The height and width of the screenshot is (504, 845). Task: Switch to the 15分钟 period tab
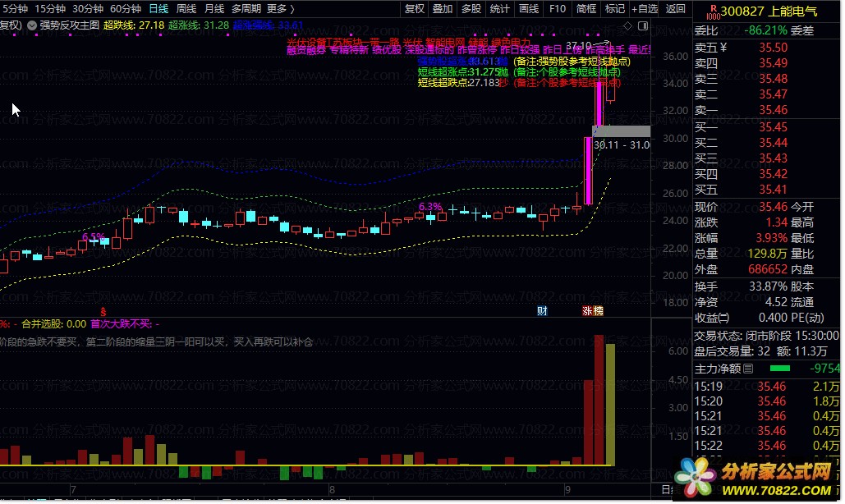pyautogui.click(x=50, y=8)
